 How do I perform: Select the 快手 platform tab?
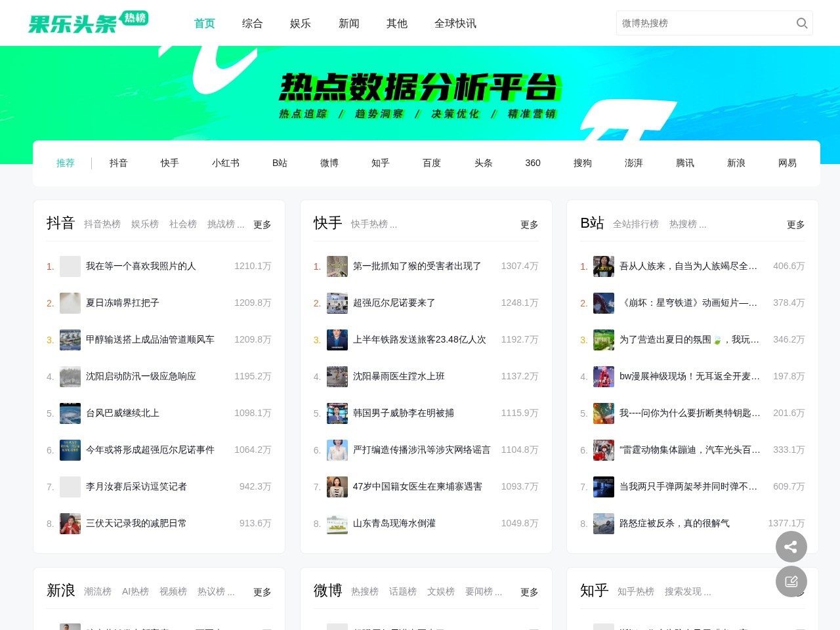point(170,163)
